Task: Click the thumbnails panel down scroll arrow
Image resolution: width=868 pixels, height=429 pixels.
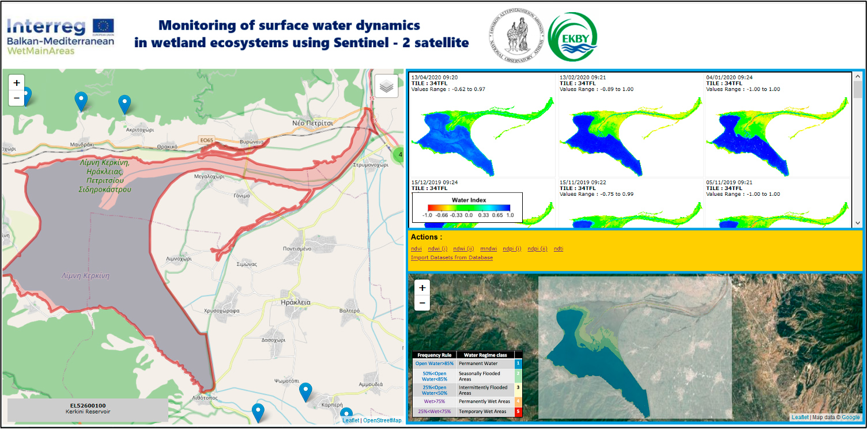Action: coord(858,223)
